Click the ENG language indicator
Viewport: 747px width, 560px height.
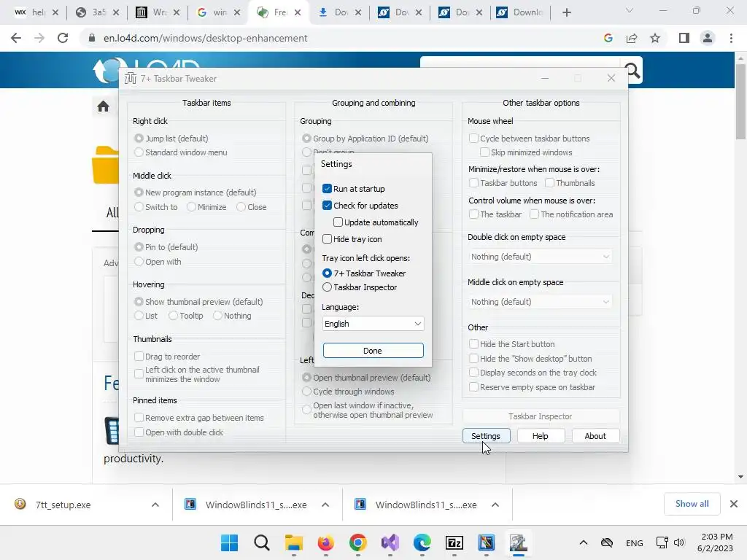(x=635, y=542)
